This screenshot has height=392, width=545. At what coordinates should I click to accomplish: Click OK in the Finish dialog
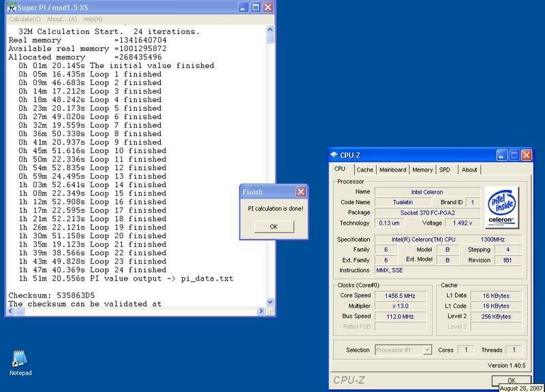[x=274, y=227]
